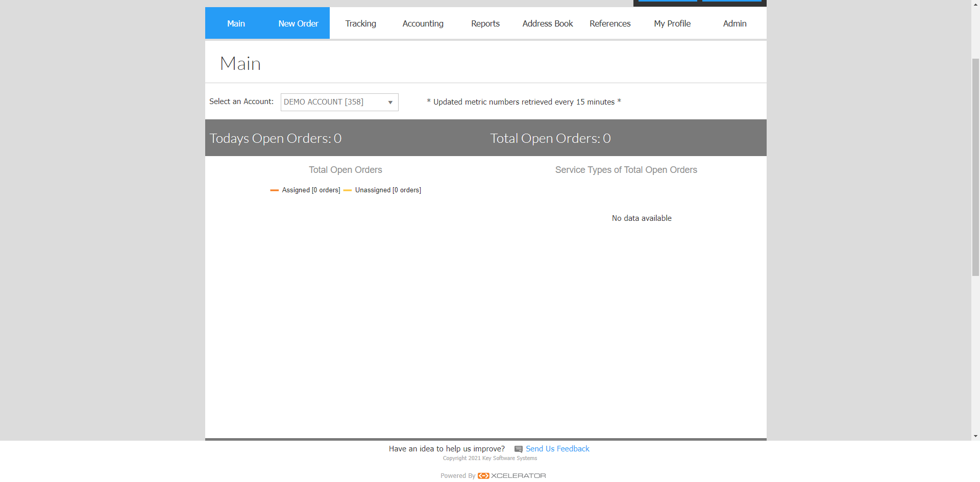Open the Main tab
Image resolution: width=980 pixels, height=482 pixels.
click(236, 23)
